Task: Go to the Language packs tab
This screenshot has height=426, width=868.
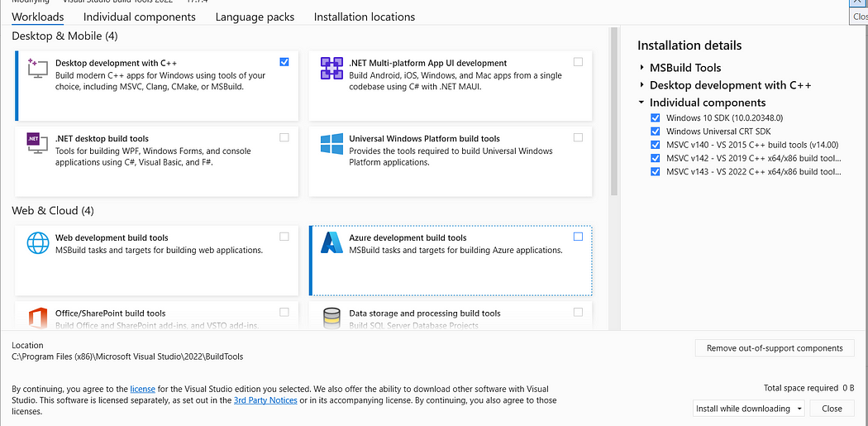Action: [x=255, y=17]
